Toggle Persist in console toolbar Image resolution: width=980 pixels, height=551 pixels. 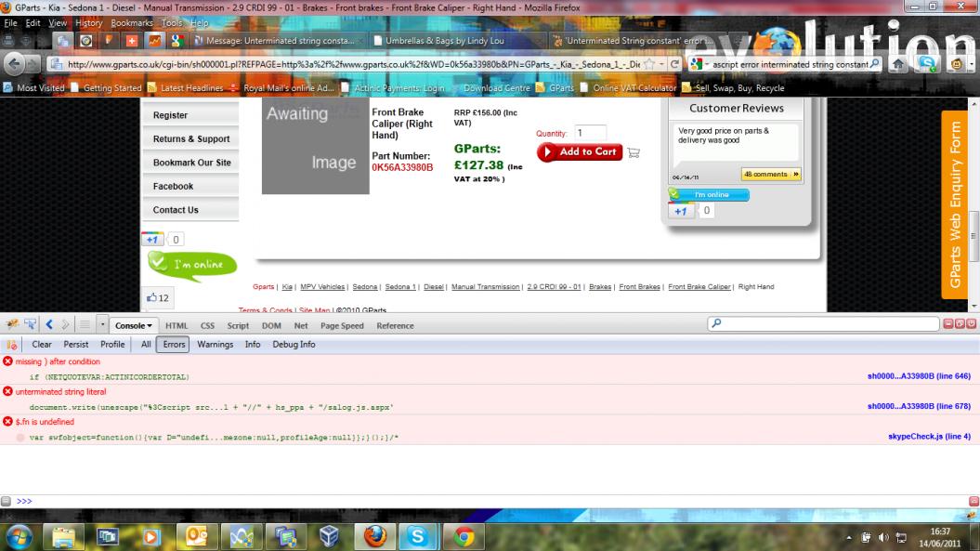click(x=75, y=345)
